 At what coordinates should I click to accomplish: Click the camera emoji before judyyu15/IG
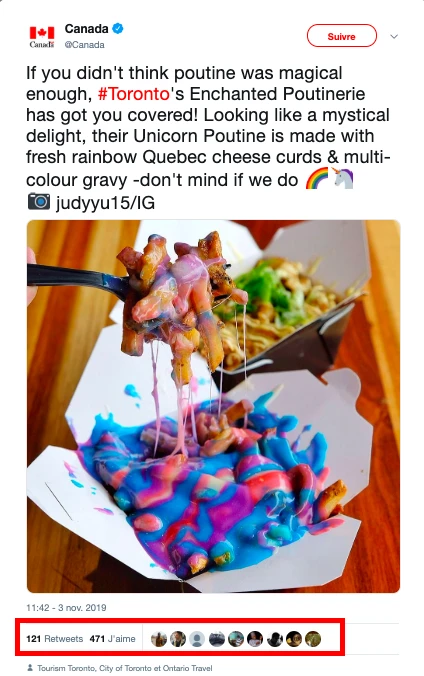click(39, 201)
